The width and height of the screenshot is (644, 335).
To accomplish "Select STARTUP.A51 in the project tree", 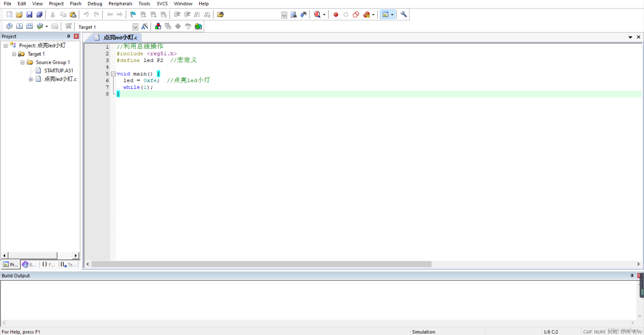I will tap(59, 70).
